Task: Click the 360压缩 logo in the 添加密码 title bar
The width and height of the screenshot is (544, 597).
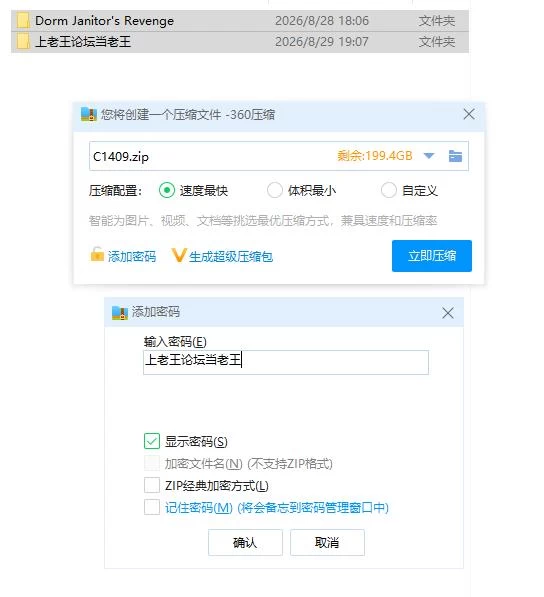Action: tap(120, 313)
